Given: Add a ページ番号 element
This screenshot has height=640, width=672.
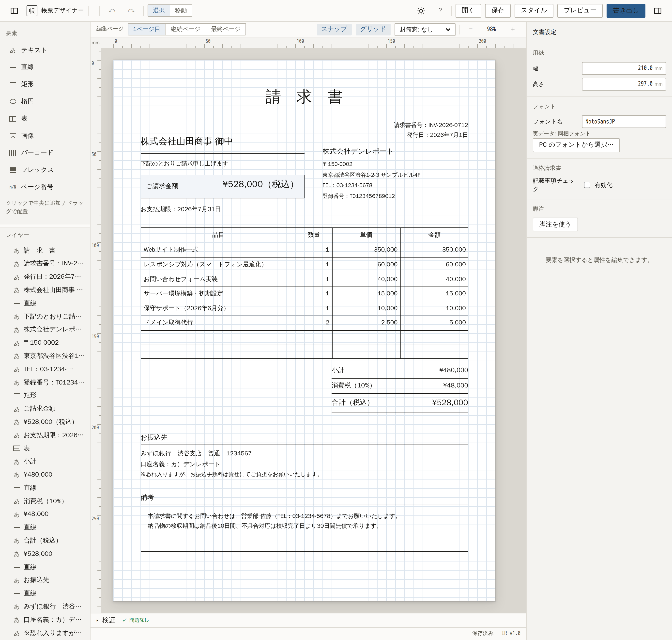Looking at the screenshot, I should (45, 187).
